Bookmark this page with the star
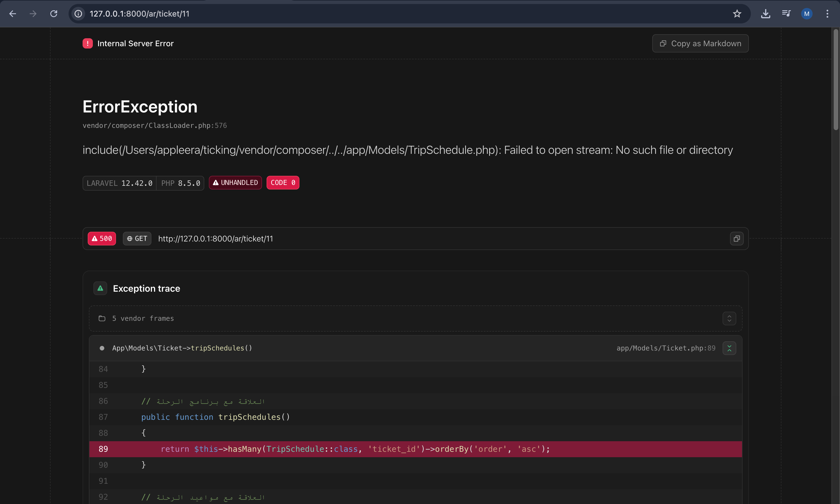 click(x=737, y=14)
